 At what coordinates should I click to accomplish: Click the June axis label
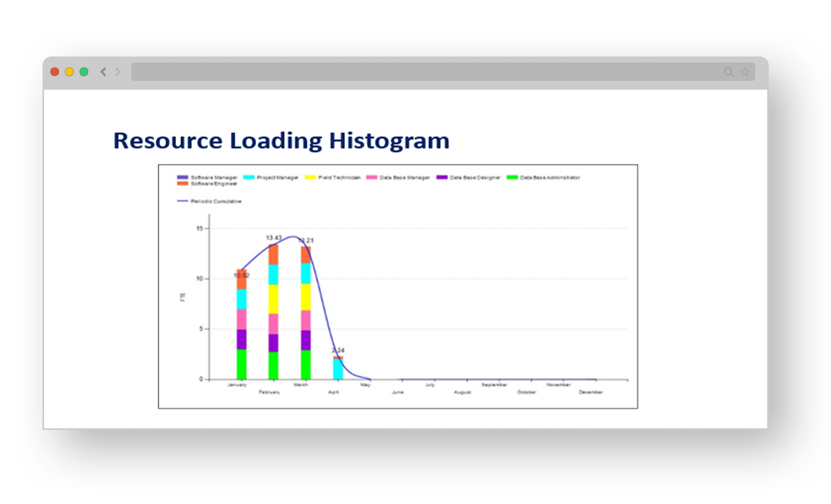(x=398, y=392)
